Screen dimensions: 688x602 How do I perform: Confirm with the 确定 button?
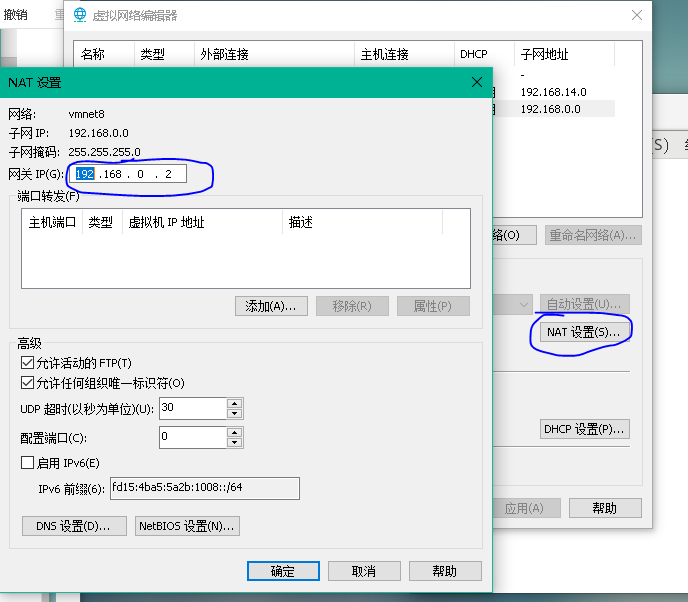(283, 571)
